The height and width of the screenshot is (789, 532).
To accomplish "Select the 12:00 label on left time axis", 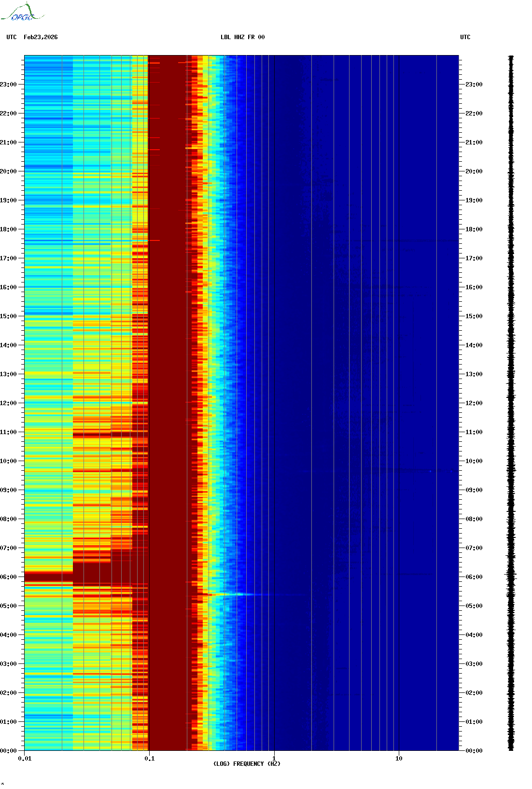I will coord(8,403).
